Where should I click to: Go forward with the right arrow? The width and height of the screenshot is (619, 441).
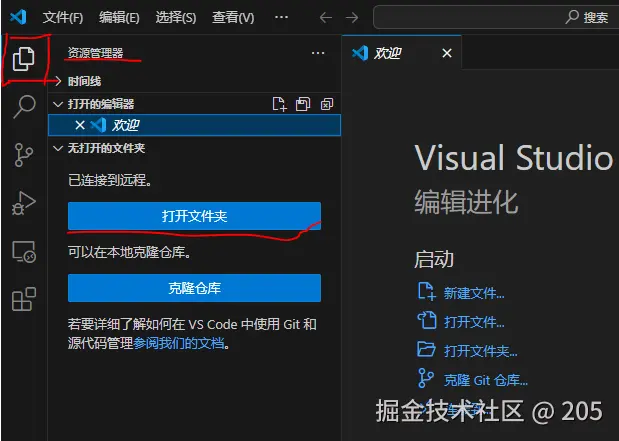(x=352, y=17)
